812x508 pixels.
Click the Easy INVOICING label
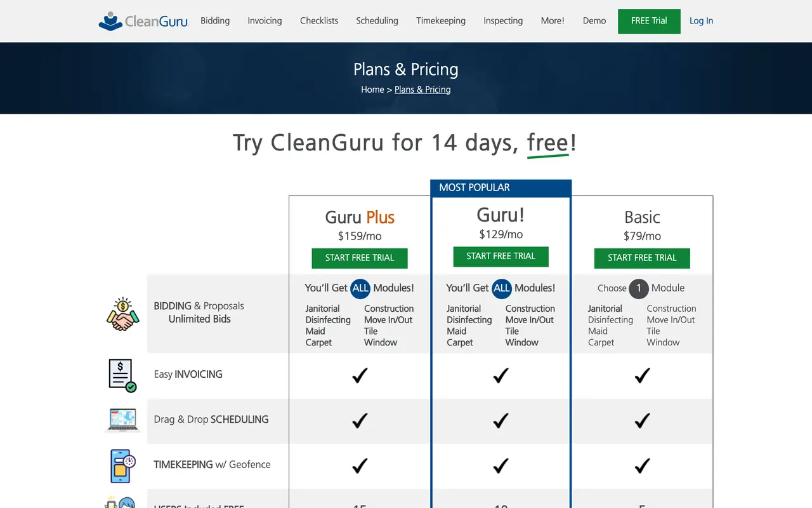click(188, 375)
